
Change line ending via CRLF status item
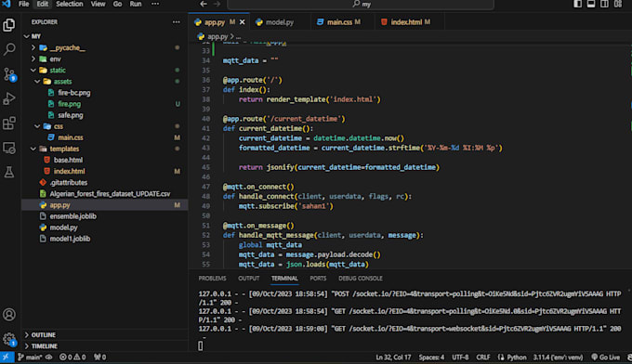click(483, 357)
